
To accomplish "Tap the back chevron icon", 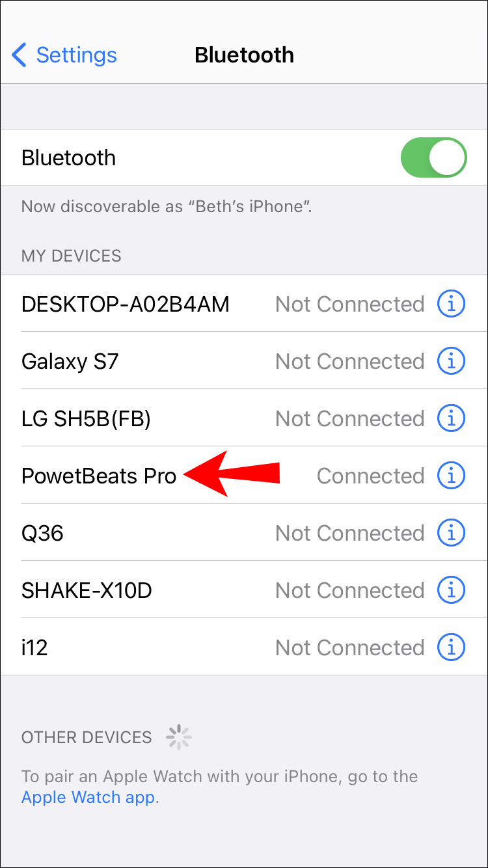I will 20,55.
